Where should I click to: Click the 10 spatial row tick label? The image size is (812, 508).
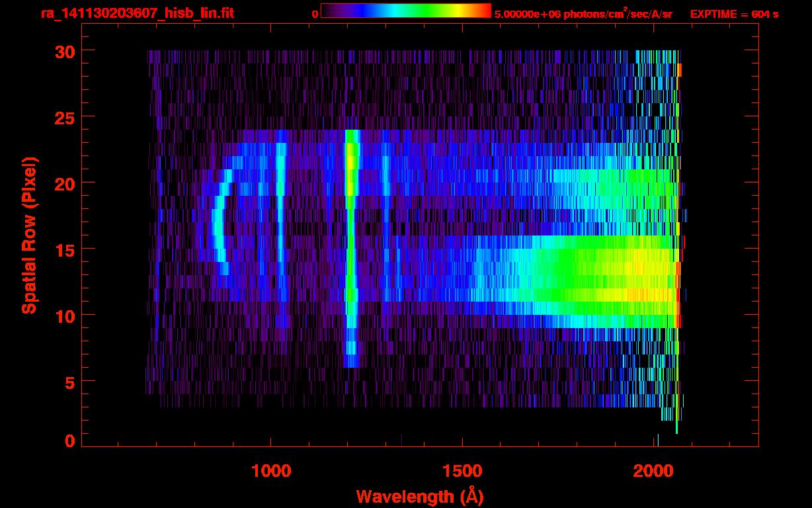click(x=66, y=316)
